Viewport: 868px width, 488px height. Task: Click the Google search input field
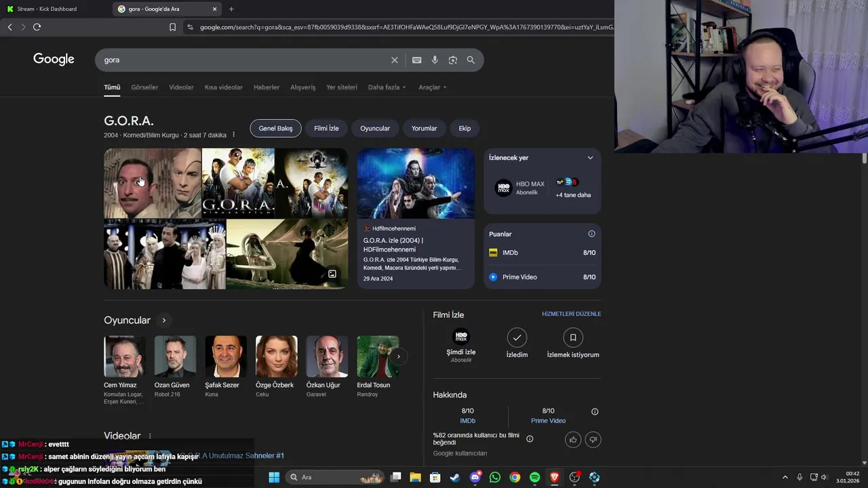coord(244,60)
